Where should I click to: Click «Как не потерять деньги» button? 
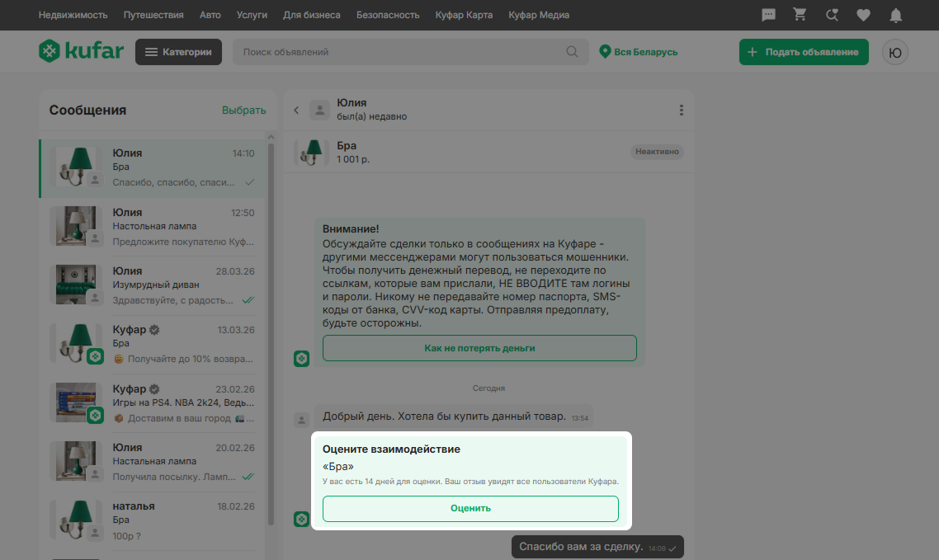tap(479, 348)
